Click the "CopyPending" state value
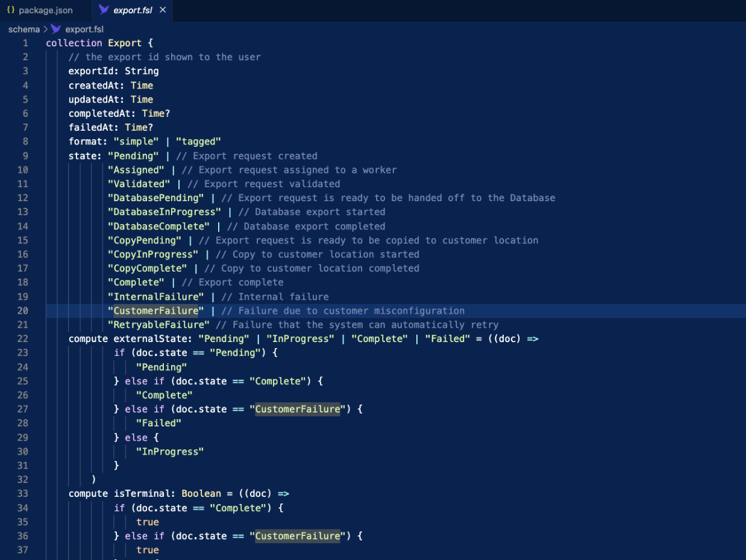The width and height of the screenshot is (746, 560). [x=145, y=240]
